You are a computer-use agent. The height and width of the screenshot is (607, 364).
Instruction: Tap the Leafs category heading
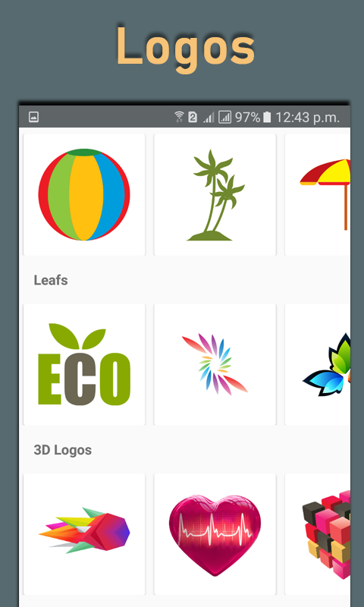pyautogui.click(x=51, y=280)
